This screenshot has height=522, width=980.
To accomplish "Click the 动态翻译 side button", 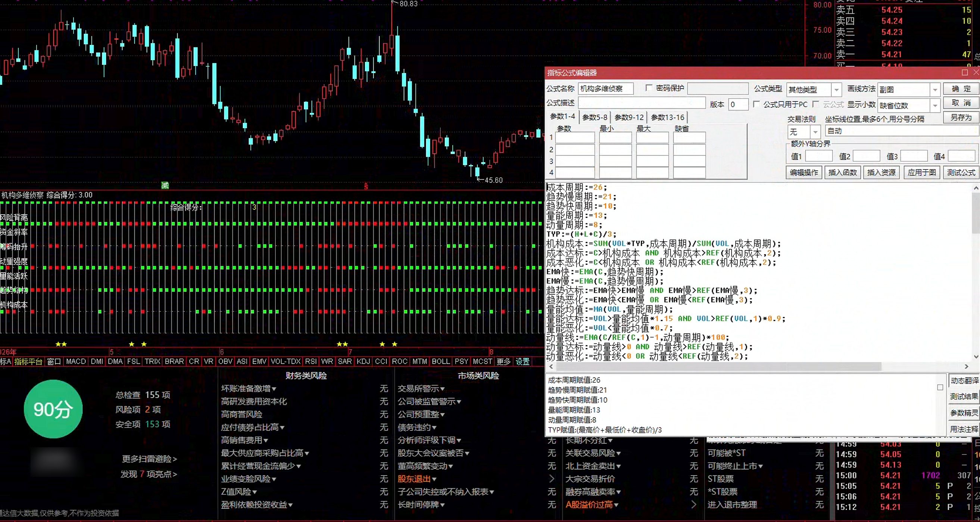I will click(964, 380).
